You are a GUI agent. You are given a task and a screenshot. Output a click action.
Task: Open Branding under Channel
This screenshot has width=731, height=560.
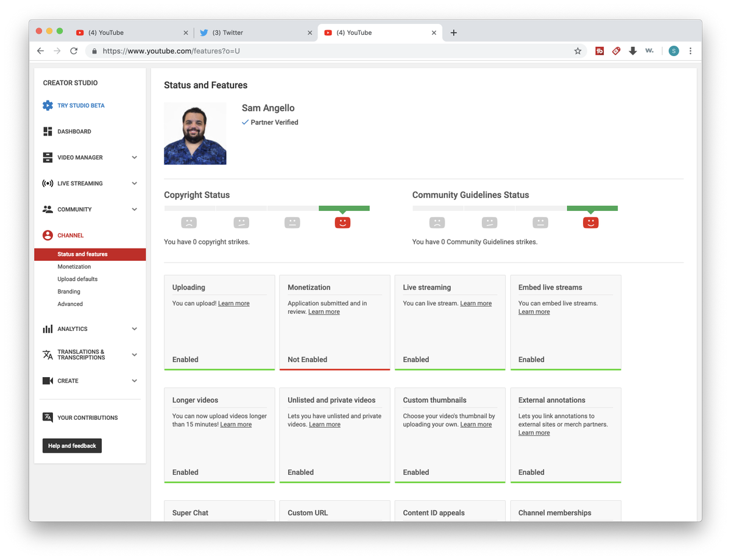(69, 292)
